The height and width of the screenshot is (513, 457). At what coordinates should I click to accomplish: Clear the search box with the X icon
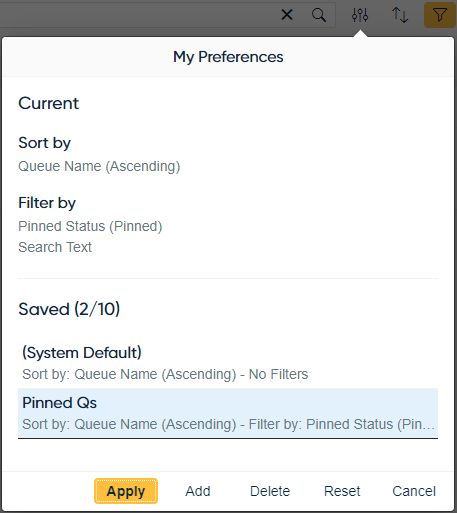[x=287, y=15]
